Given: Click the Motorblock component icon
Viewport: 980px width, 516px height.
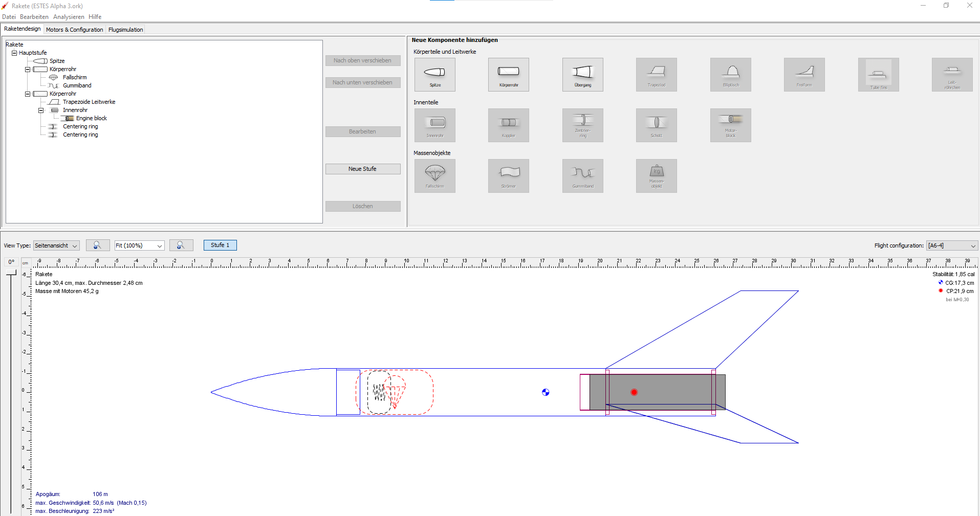Looking at the screenshot, I should [730, 125].
